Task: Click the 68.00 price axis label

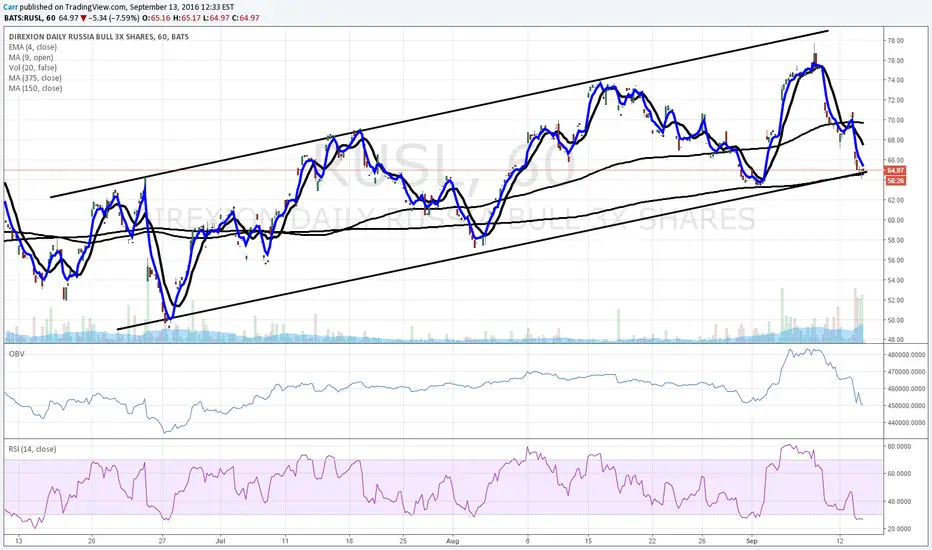Action: pyautogui.click(x=896, y=140)
